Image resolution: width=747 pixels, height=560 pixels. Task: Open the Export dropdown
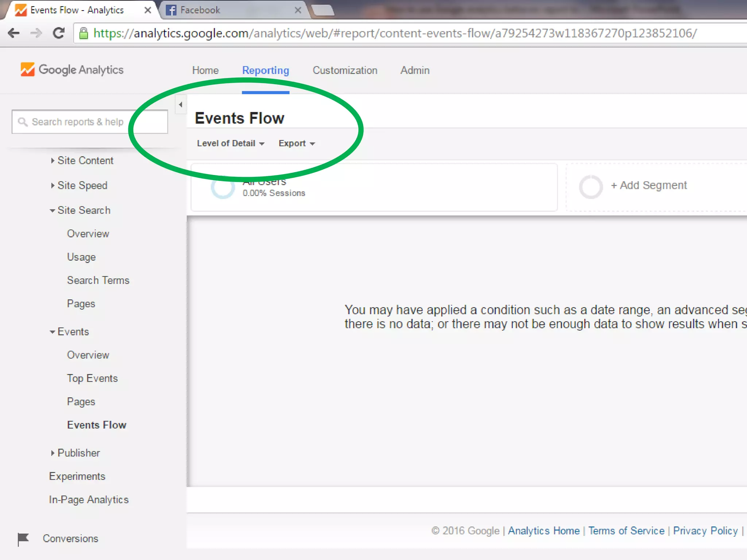296,143
